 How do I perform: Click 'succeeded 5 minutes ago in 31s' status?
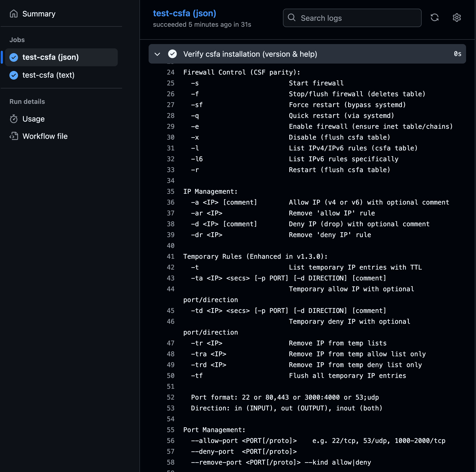coord(202,24)
